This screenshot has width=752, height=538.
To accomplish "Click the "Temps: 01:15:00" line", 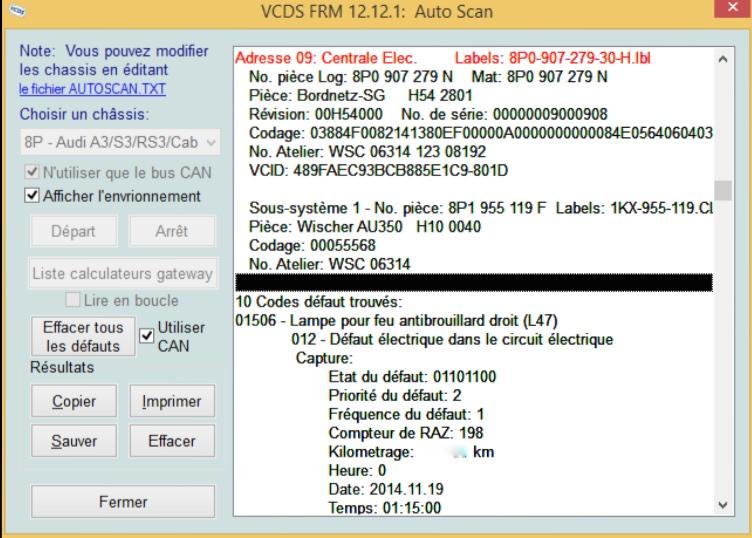I will pos(385,508).
